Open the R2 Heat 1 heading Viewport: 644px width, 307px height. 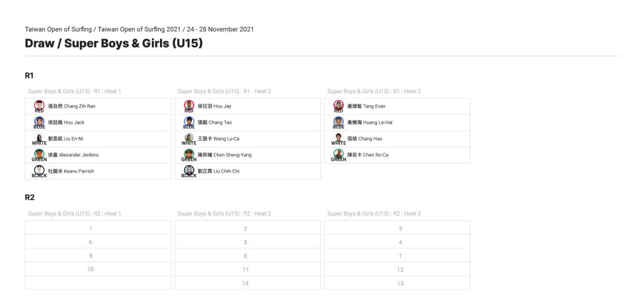click(x=74, y=213)
